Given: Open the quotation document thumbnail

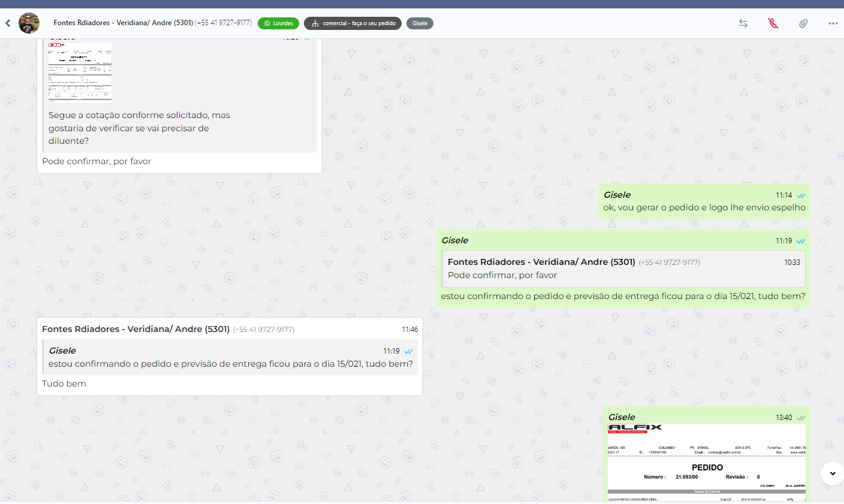Looking at the screenshot, I should [x=80, y=73].
